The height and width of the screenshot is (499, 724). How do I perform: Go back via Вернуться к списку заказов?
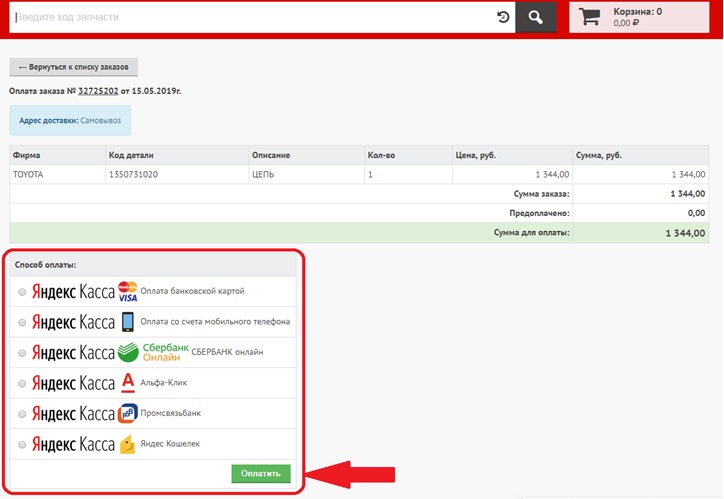[x=73, y=67]
